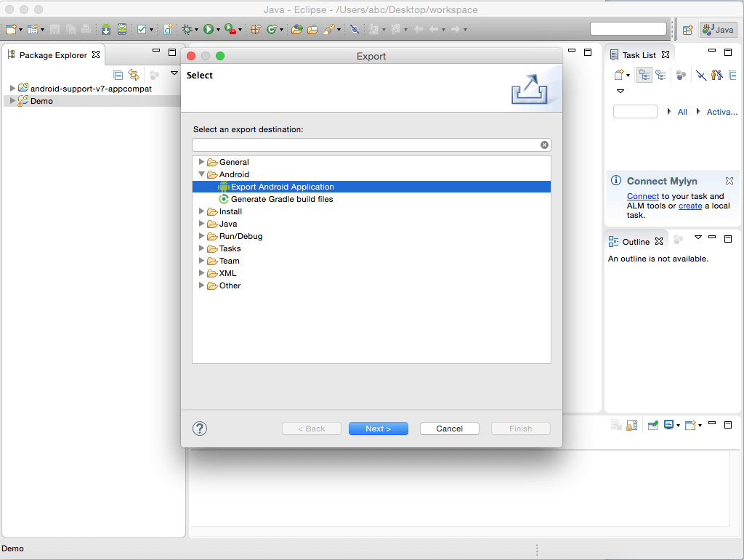The image size is (744, 560).
Task: Click the Open Task folder icon
Action: coord(312,29)
